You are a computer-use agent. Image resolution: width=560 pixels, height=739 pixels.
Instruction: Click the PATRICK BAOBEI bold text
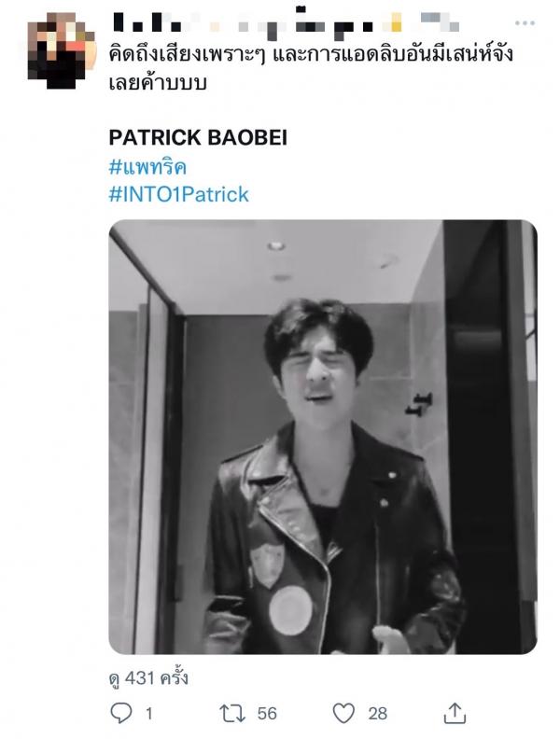198,137
